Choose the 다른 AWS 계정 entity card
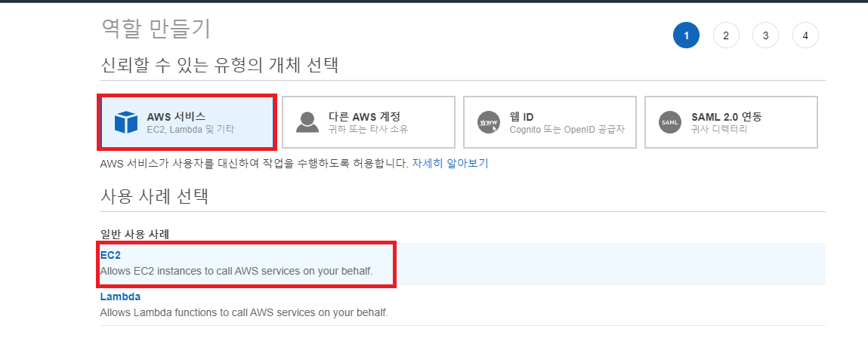Image resolution: width=868 pixels, height=338 pixels. (369, 122)
